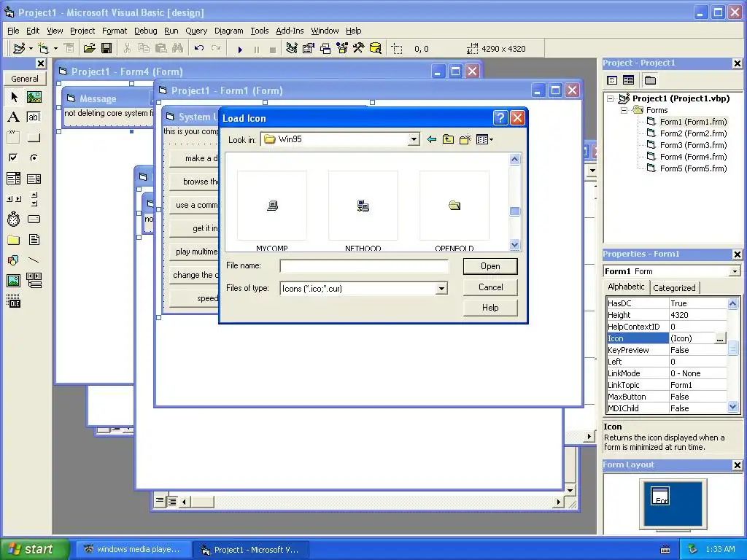Select the Image control tool
The image size is (747, 560).
coord(14,281)
